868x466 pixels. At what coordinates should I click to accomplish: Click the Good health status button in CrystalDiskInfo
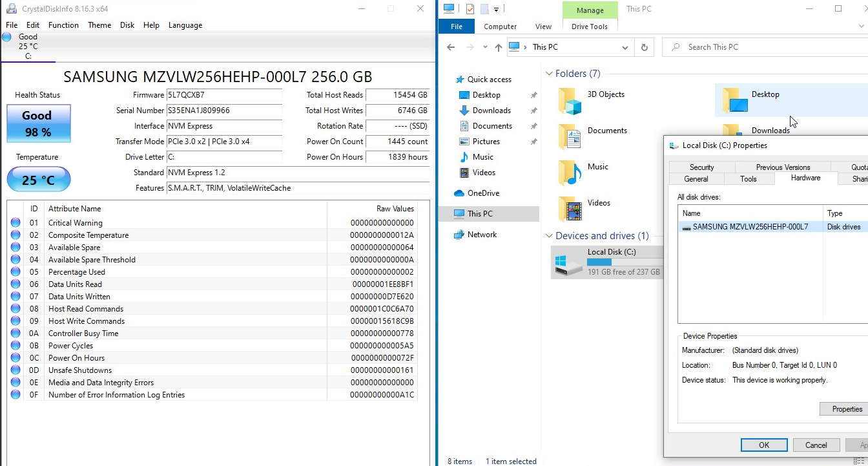click(x=38, y=123)
